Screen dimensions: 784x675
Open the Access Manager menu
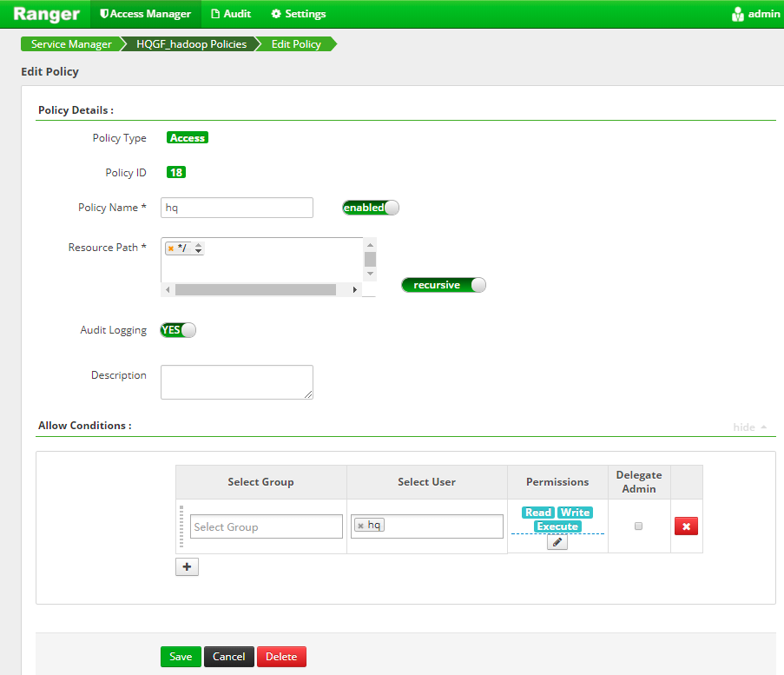point(146,14)
